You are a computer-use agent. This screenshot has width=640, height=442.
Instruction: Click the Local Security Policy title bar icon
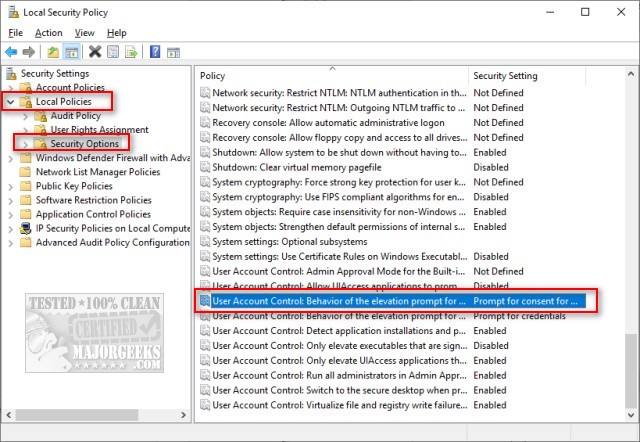[13, 13]
